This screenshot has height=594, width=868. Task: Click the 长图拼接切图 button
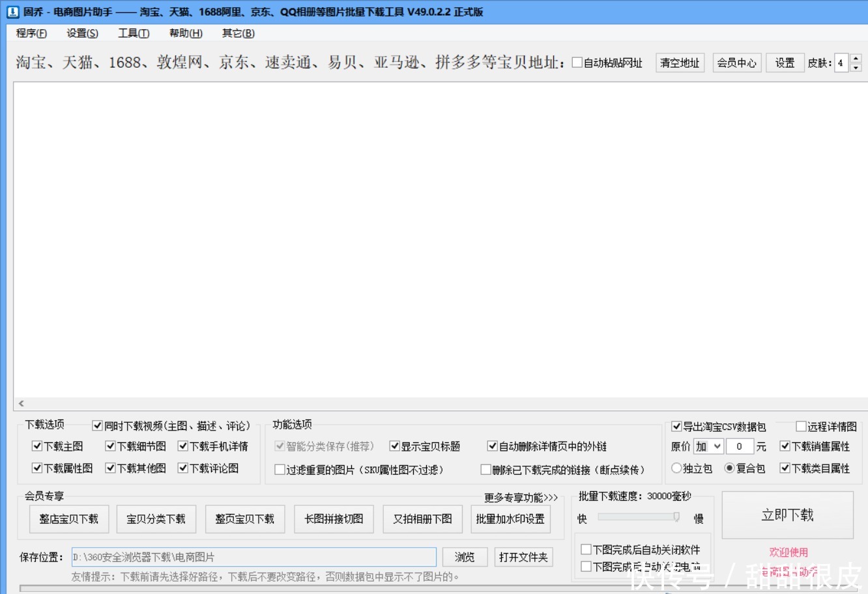(334, 519)
